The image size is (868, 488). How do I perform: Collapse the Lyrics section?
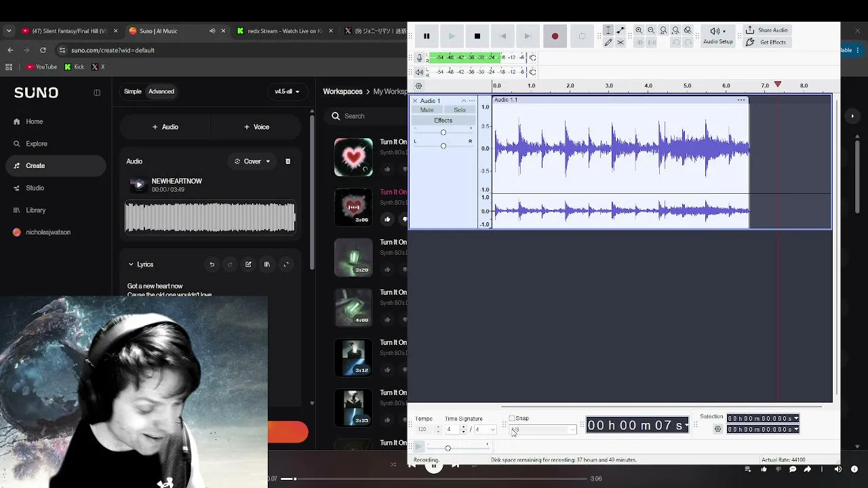point(131,264)
